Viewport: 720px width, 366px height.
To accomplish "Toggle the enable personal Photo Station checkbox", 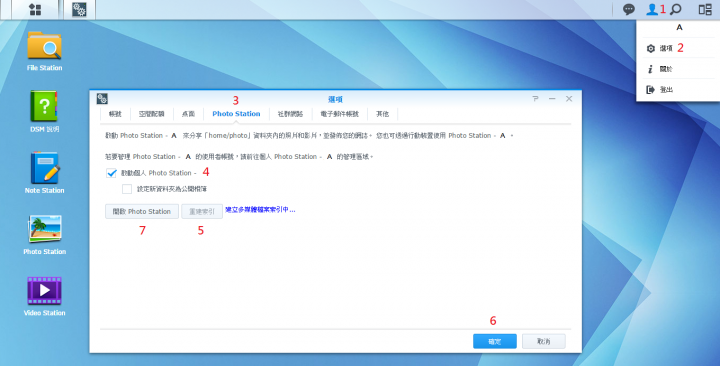I will [x=112, y=173].
